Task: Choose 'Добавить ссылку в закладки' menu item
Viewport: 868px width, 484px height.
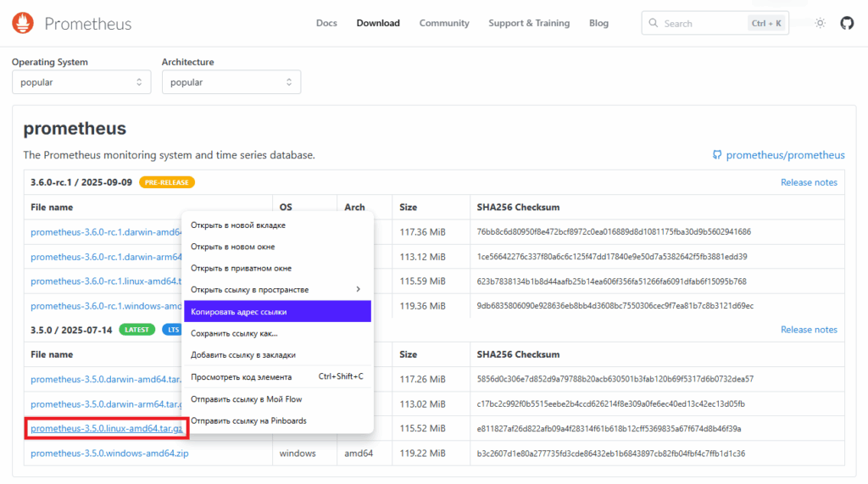Action: (277, 355)
